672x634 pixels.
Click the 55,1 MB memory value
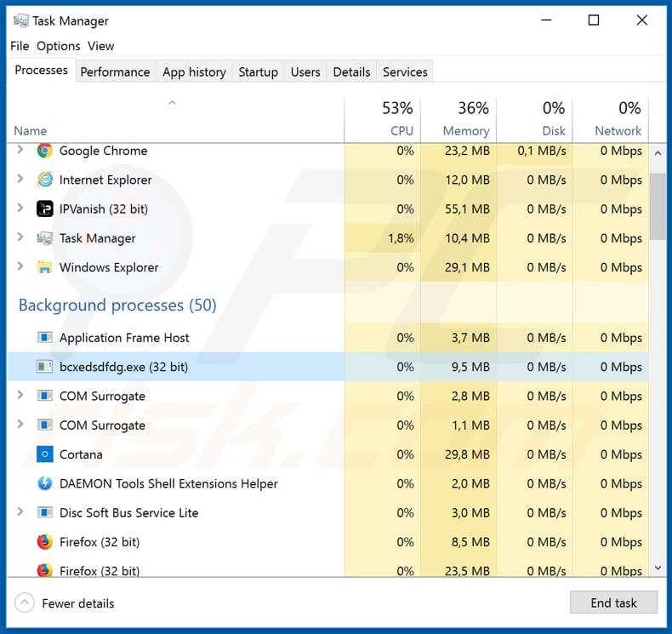(x=467, y=208)
